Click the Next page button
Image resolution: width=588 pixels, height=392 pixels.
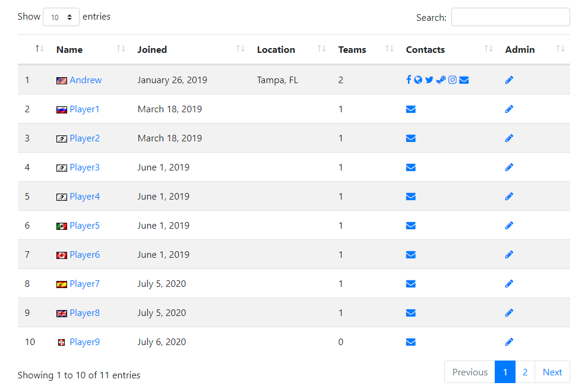(552, 372)
